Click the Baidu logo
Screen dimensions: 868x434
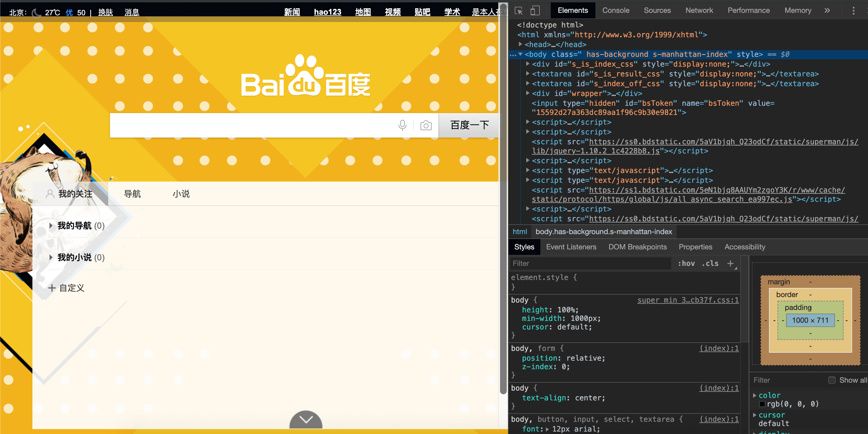[305, 76]
